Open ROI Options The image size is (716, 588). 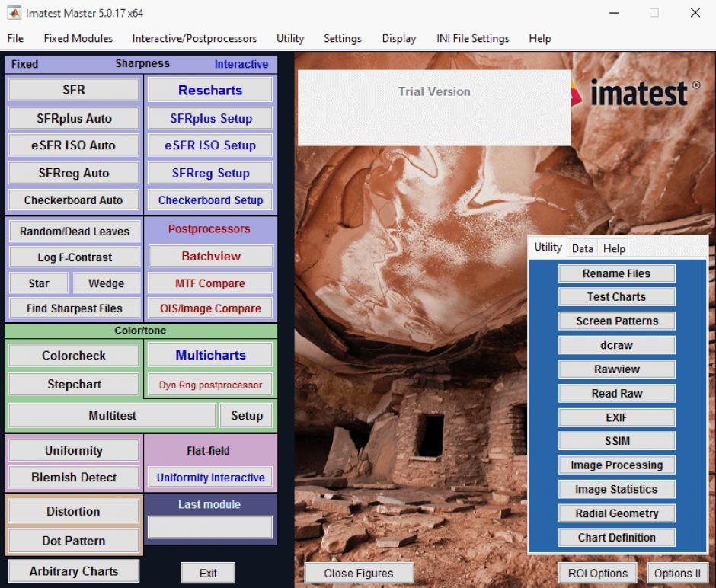pyautogui.click(x=598, y=573)
